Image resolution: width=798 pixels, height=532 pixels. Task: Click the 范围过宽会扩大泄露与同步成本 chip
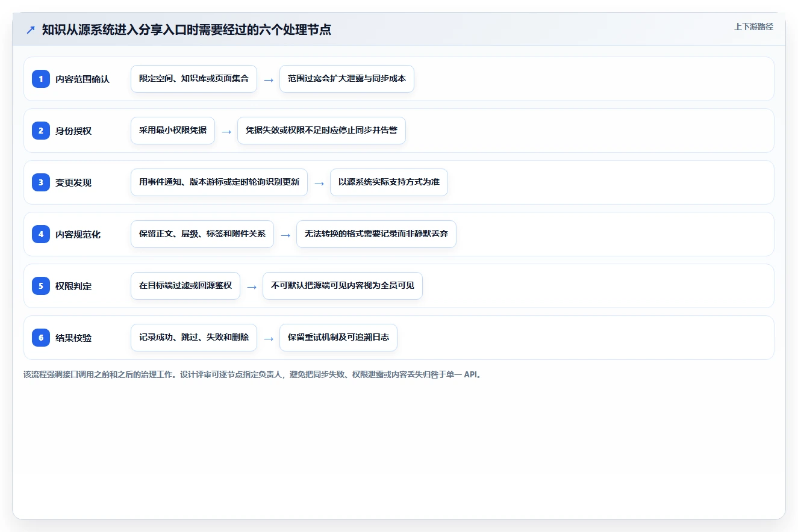(347, 79)
